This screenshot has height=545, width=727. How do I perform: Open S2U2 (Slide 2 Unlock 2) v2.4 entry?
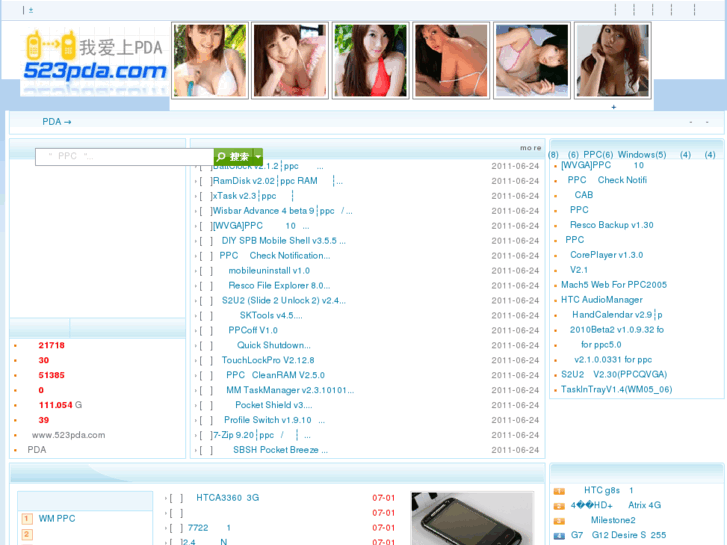pyautogui.click(x=283, y=301)
